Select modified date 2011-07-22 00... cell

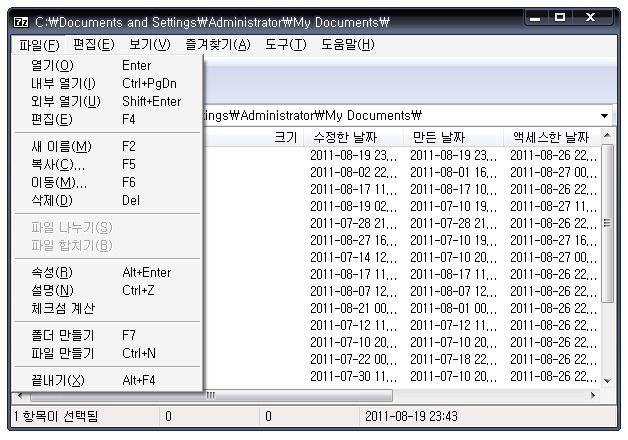pyautogui.click(x=354, y=359)
